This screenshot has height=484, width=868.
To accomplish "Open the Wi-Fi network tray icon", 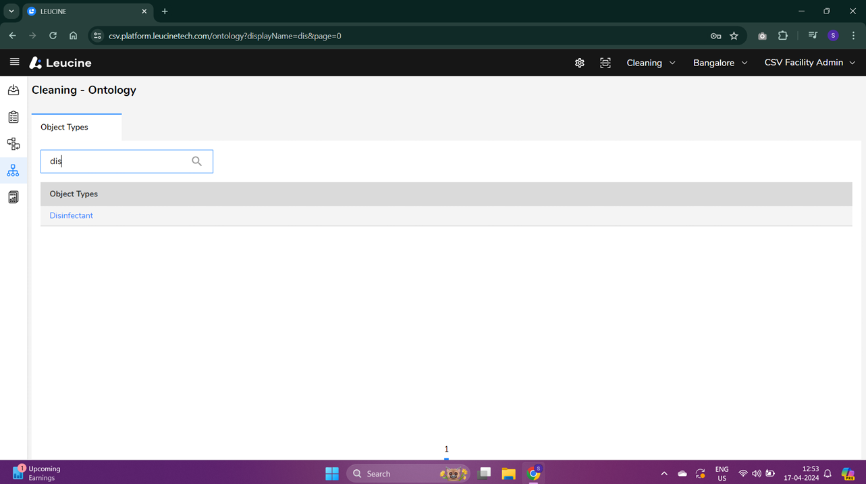I will point(744,475).
